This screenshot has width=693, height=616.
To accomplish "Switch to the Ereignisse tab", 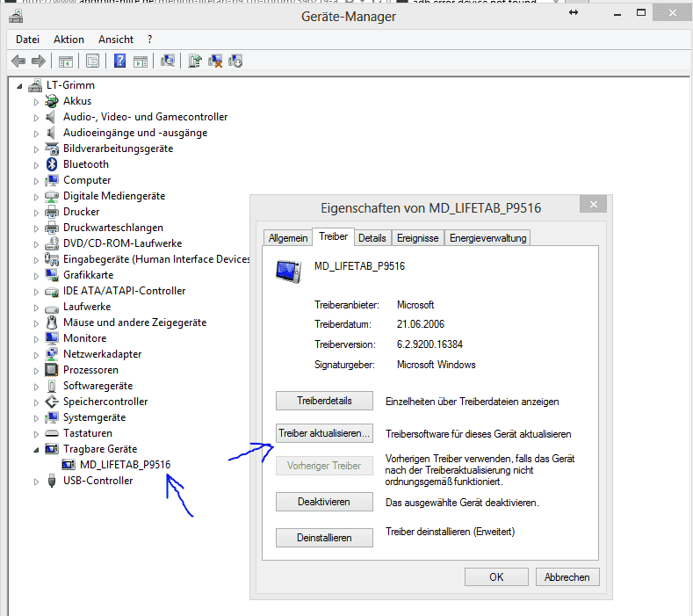I will 417,238.
